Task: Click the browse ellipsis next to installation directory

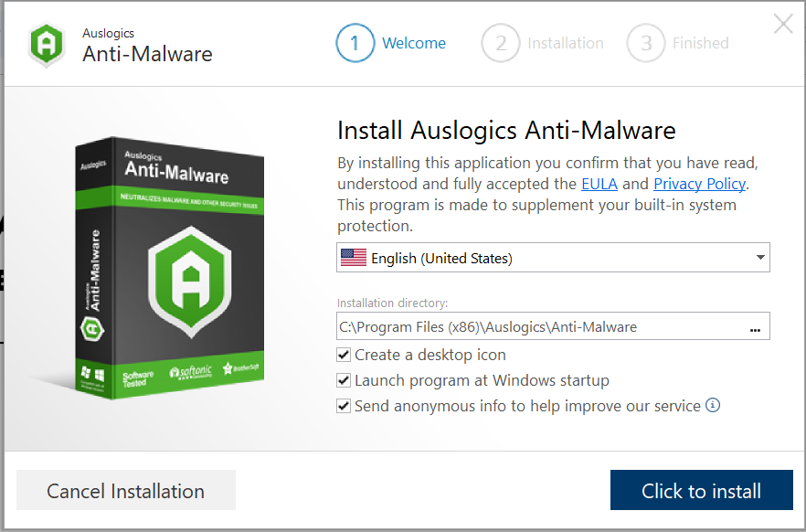Action: coord(756,326)
